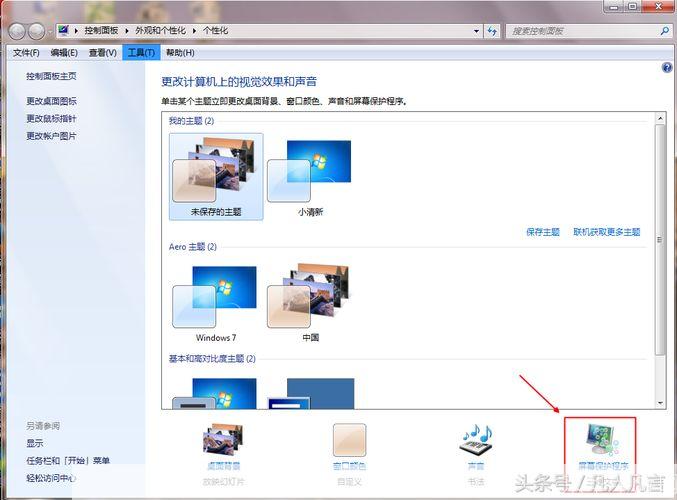The width and height of the screenshot is (677, 500).
Task: Expand the arrow before 控制面板 in the breadcrumb
Action: pos(76,31)
